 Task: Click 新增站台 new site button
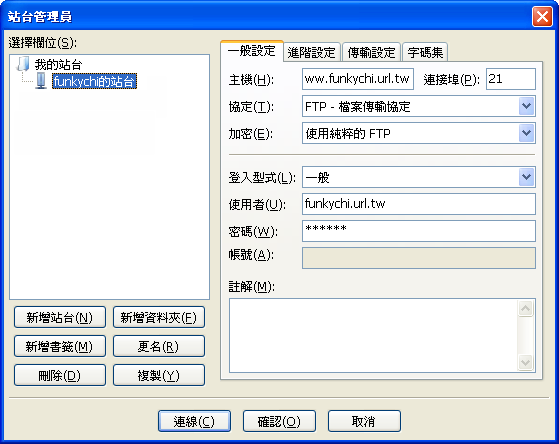(x=60, y=317)
